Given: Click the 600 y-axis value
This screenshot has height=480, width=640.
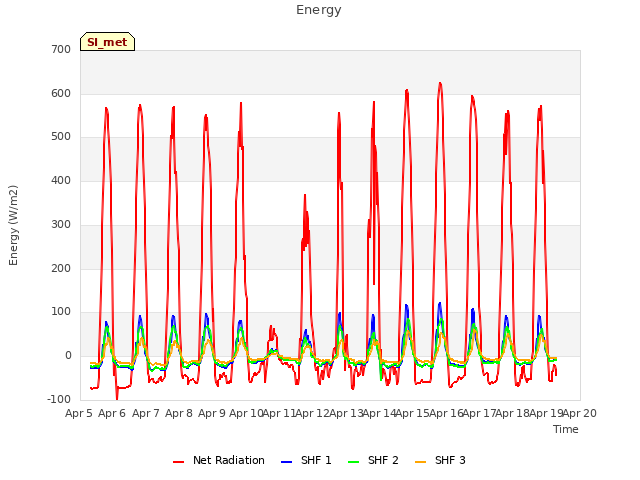Looking at the screenshot, I should (x=61, y=93).
